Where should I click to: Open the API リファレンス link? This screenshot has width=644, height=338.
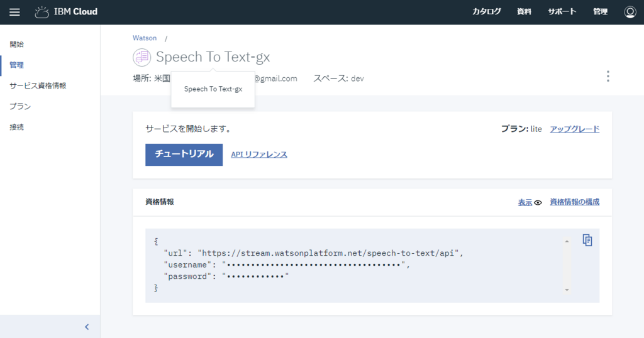[259, 154]
